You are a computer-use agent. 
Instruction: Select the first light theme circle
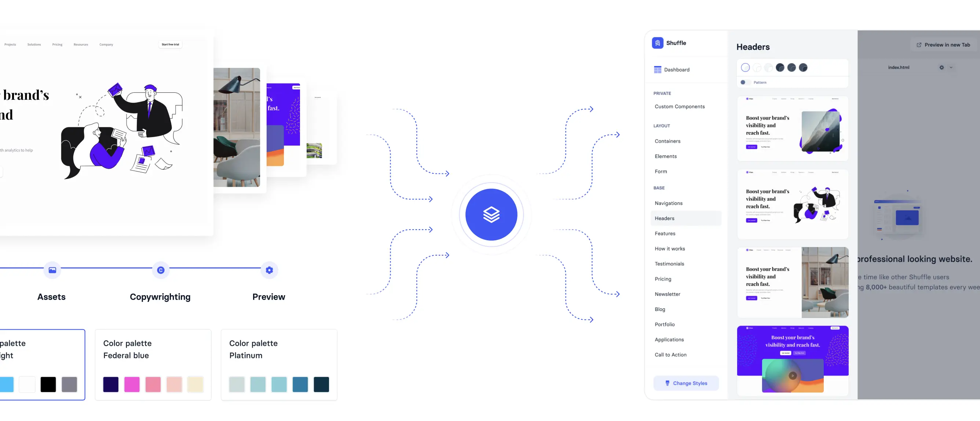pyautogui.click(x=746, y=67)
